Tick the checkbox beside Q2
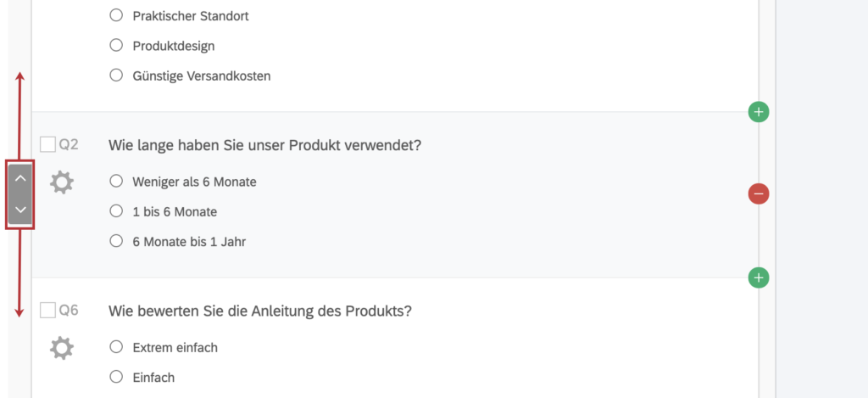This screenshot has width=868, height=398. pyautogui.click(x=47, y=144)
